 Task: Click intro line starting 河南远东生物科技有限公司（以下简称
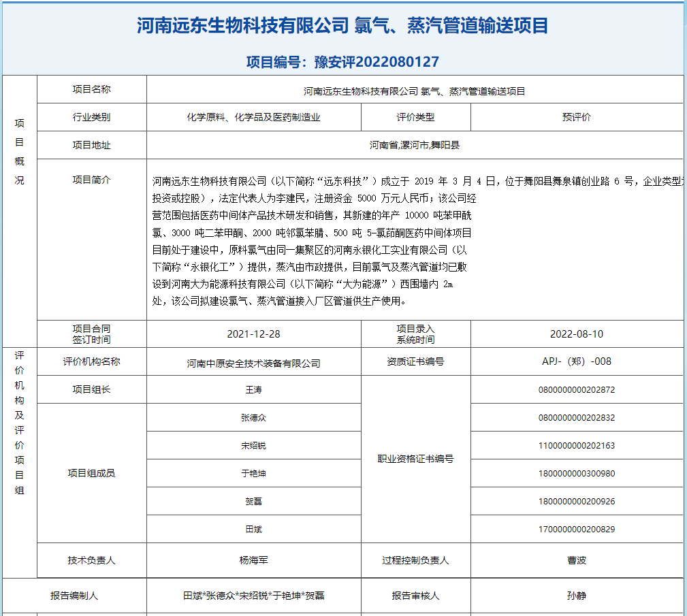(417, 181)
